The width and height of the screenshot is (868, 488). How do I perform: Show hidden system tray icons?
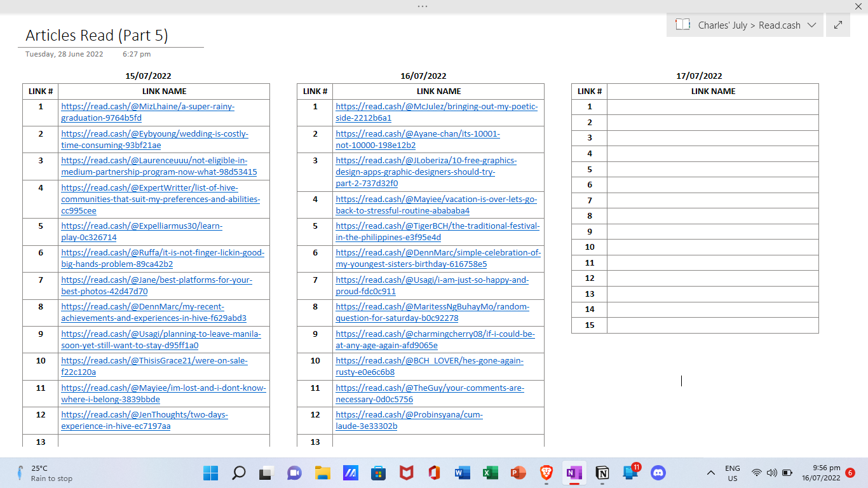pos(711,473)
